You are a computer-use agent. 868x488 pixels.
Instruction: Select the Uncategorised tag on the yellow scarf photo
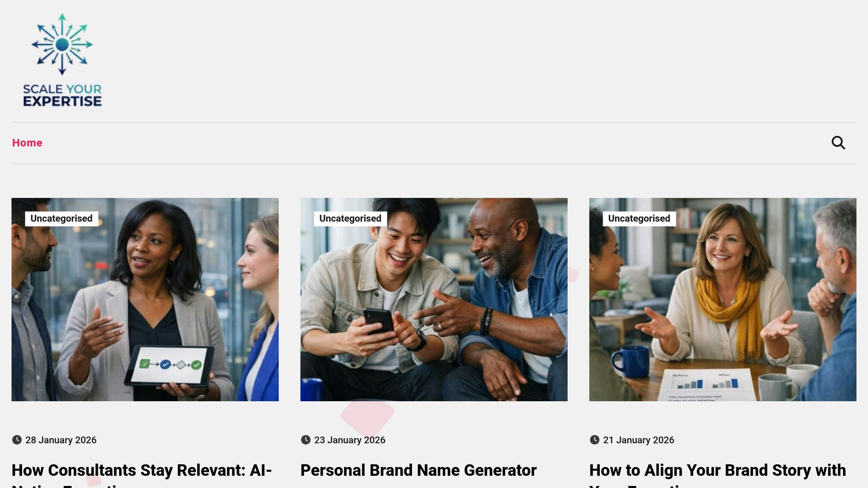(639, 219)
